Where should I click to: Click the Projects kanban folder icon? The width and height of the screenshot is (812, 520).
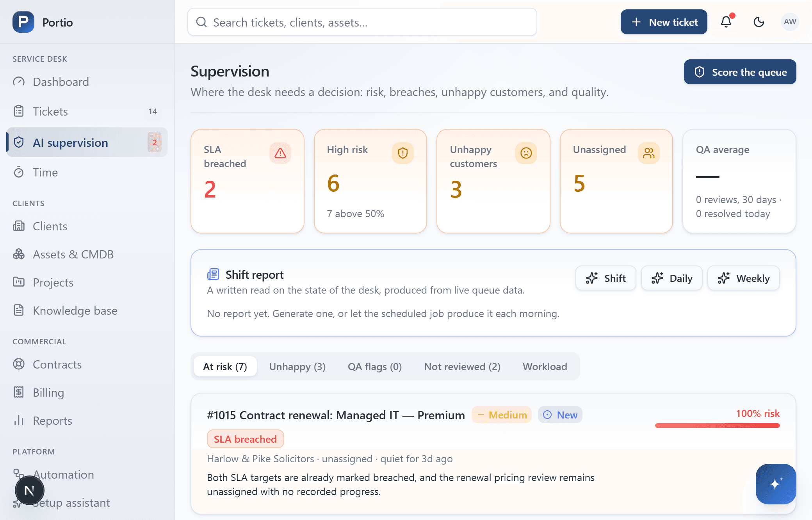19,282
